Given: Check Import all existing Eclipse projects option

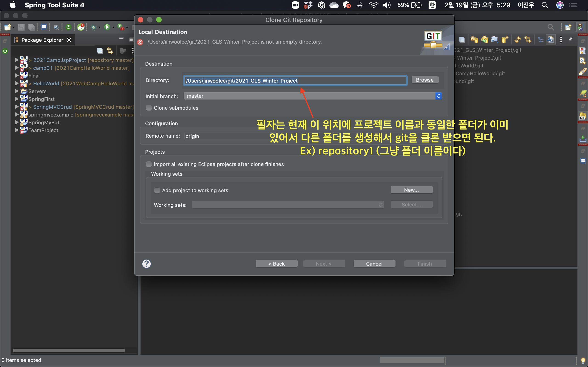Looking at the screenshot, I should click(x=149, y=164).
